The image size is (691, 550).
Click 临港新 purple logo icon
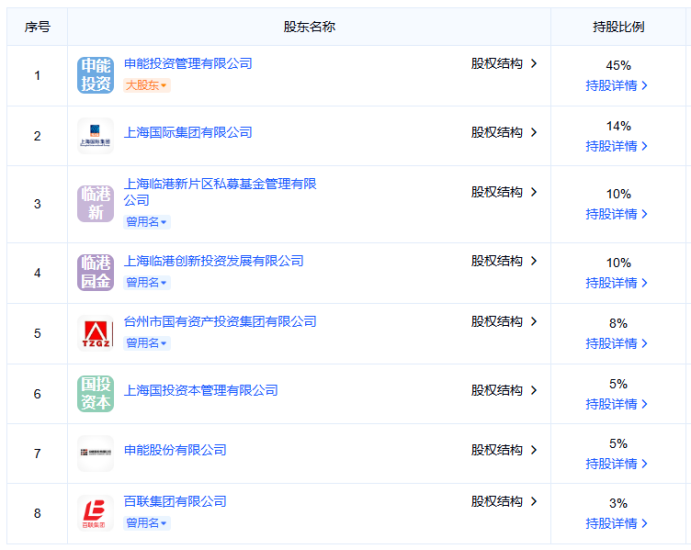(96, 204)
